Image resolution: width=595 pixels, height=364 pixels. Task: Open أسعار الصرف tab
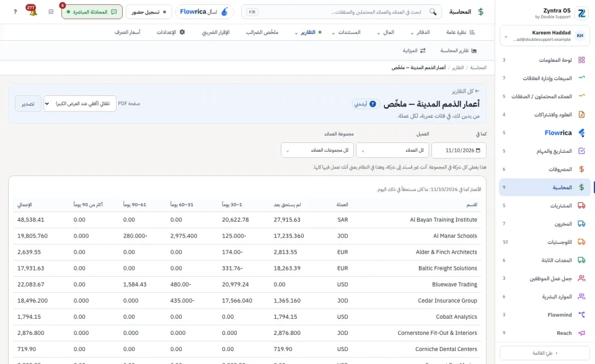click(x=128, y=32)
